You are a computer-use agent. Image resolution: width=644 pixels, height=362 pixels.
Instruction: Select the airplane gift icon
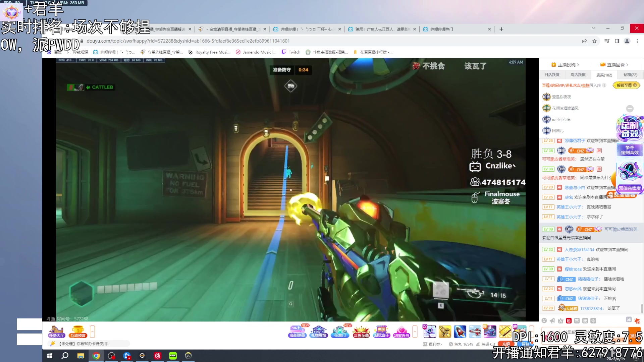pos(475,331)
